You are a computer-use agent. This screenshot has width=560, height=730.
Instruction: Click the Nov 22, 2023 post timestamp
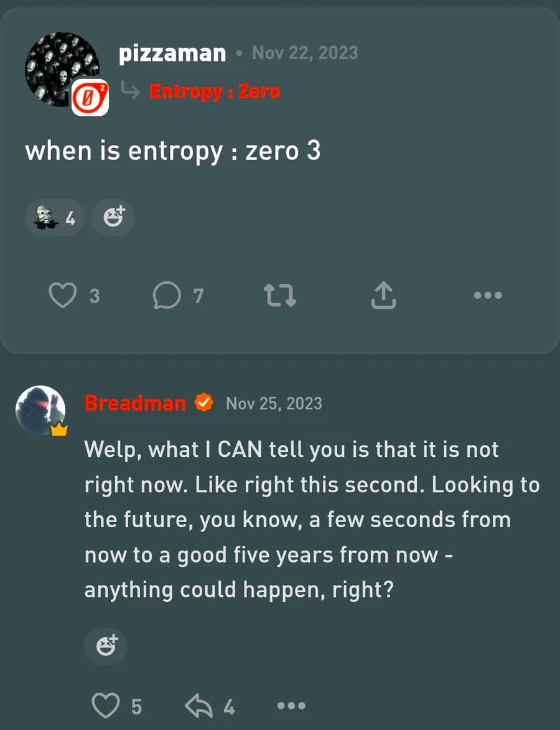(x=305, y=53)
